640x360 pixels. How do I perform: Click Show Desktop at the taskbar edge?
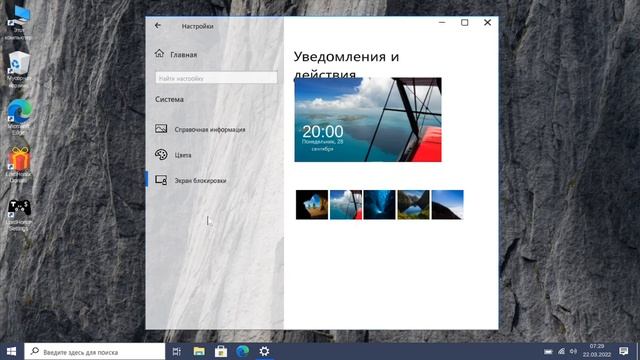pos(638,351)
